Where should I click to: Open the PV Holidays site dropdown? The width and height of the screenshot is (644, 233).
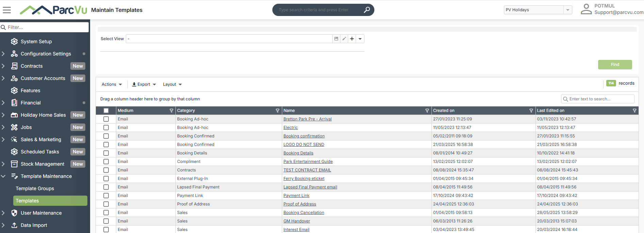(x=567, y=10)
